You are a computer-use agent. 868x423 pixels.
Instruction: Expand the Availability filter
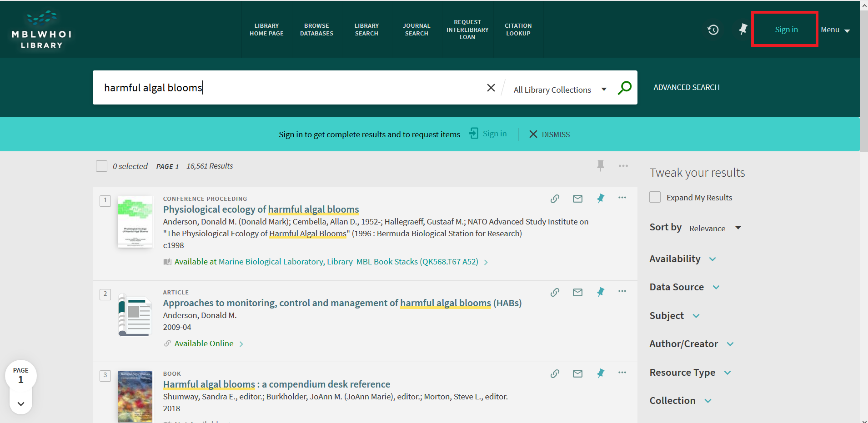[x=682, y=259]
